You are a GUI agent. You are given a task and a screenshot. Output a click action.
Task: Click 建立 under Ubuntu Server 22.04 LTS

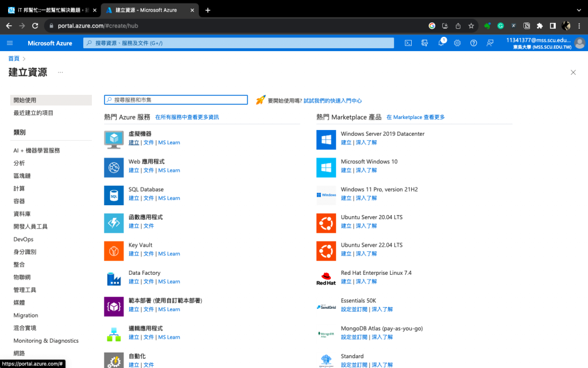point(346,254)
